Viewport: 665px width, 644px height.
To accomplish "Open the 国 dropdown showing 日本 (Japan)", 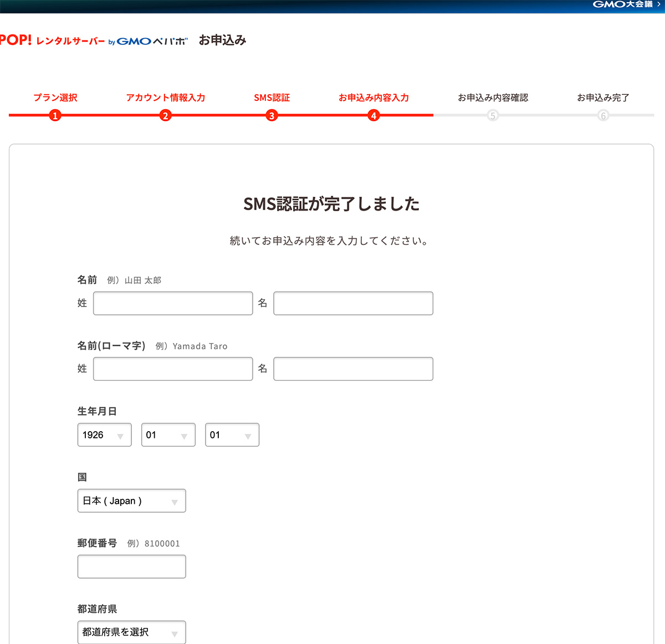I will pos(131,500).
